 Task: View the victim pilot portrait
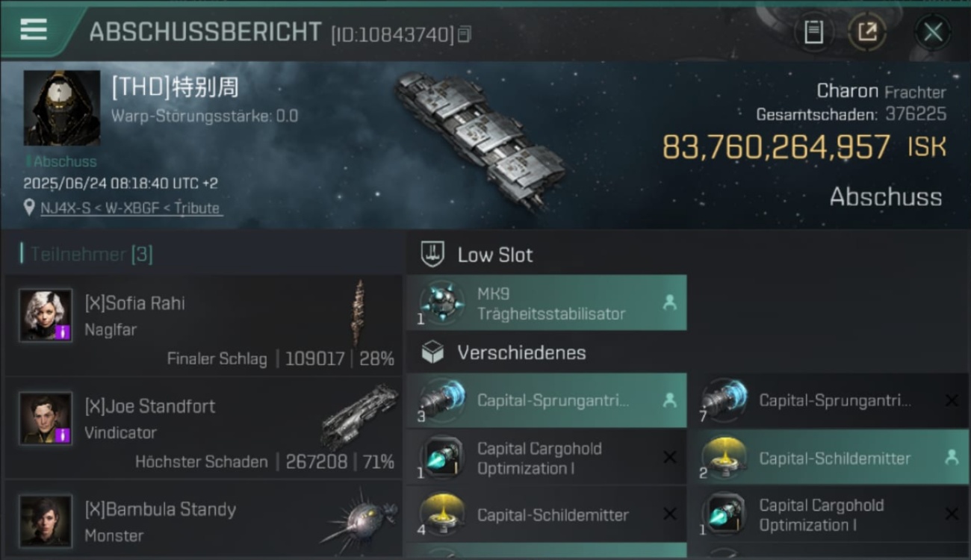62,108
